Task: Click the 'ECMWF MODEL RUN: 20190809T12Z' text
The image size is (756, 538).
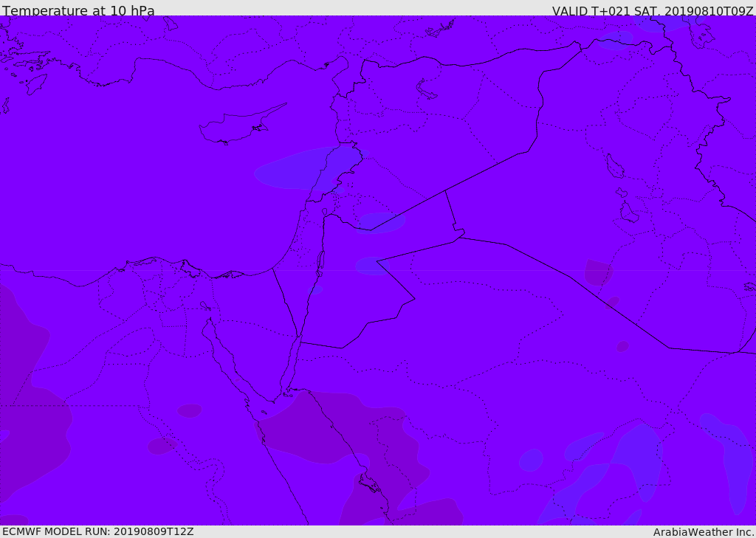Action: click(98, 531)
